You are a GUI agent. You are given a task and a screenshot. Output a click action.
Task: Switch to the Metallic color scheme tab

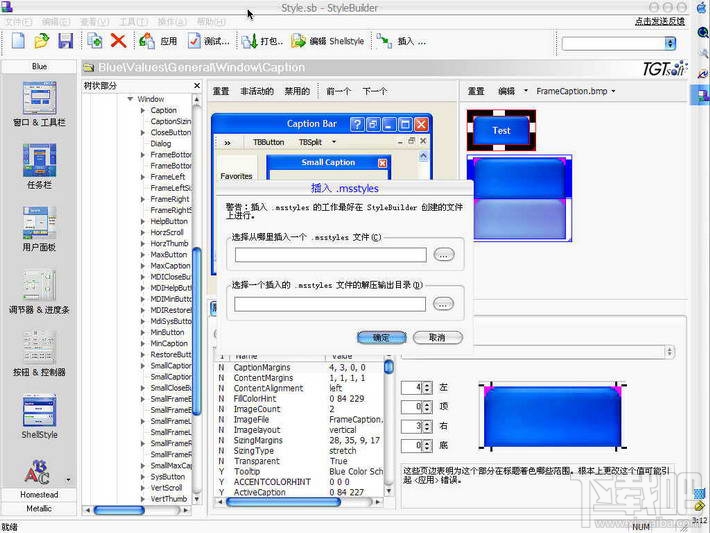tap(39, 509)
